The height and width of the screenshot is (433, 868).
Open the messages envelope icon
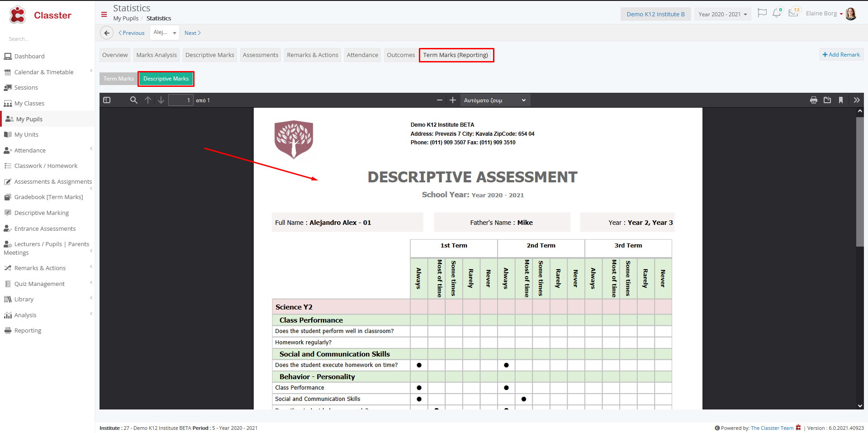pyautogui.click(x=794, y=13)
